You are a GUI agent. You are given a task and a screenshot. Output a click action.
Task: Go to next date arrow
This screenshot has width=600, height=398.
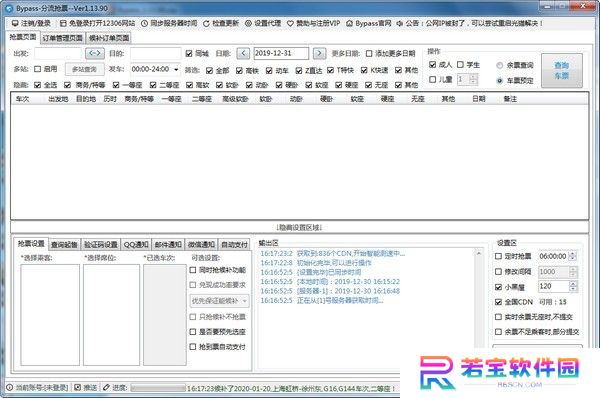click(320, 53)
